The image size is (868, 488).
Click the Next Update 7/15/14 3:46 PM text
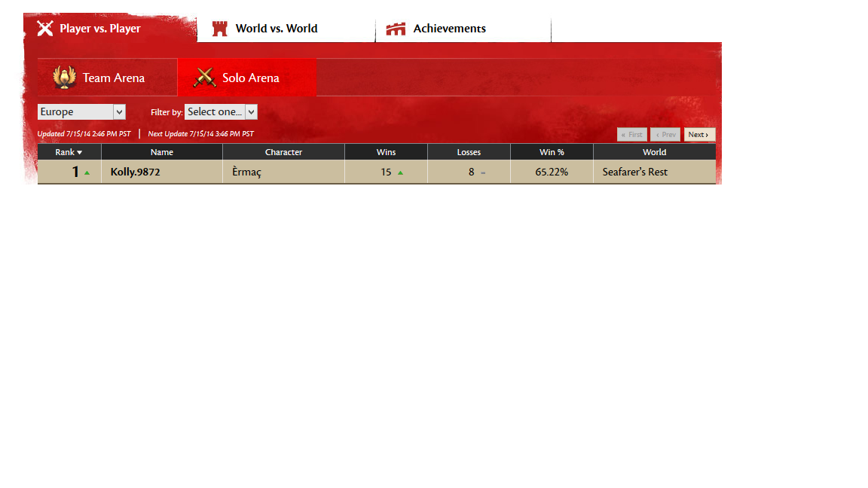tap(201, 134)
